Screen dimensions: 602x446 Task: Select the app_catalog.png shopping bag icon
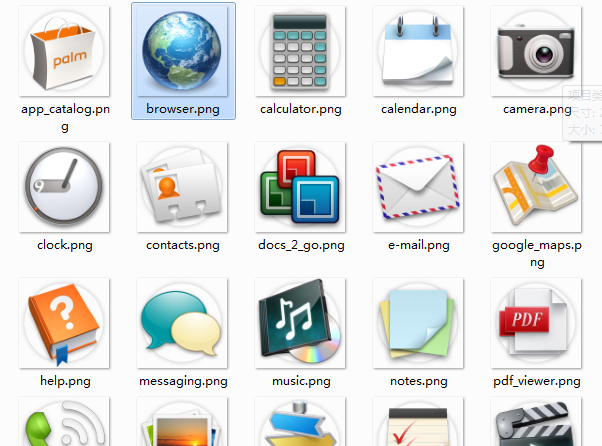point(64,51)
